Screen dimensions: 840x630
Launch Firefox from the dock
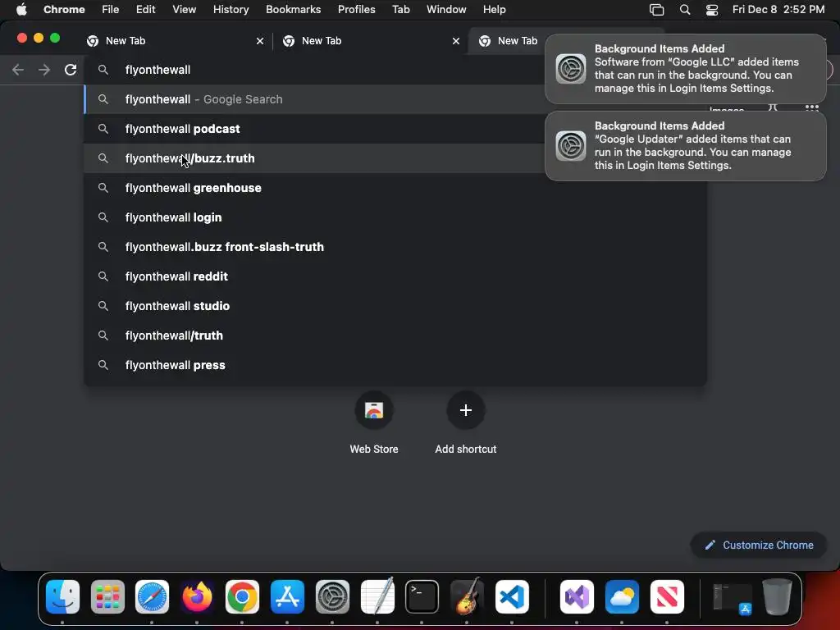tap(197, 597)
